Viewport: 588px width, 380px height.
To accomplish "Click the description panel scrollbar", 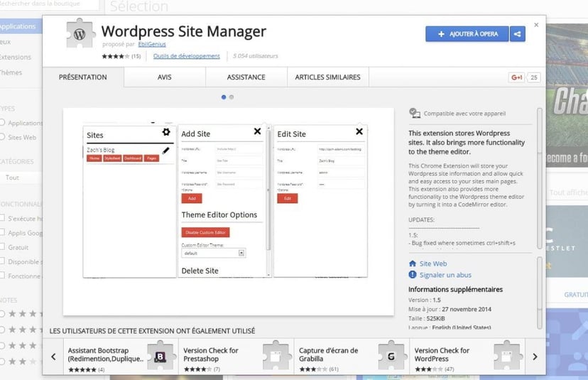I will 540,178.
